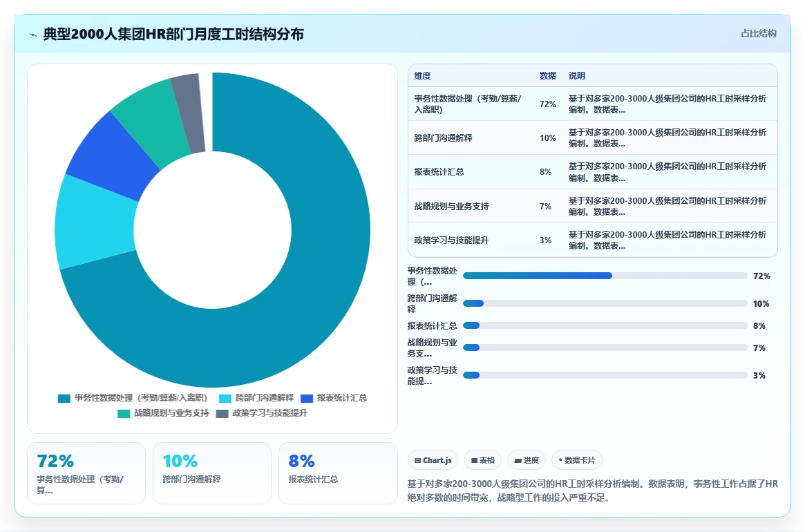
Task: Click the summary paragraph starting 基于对多家200-3000人
Action: click(x=592, y=491)
